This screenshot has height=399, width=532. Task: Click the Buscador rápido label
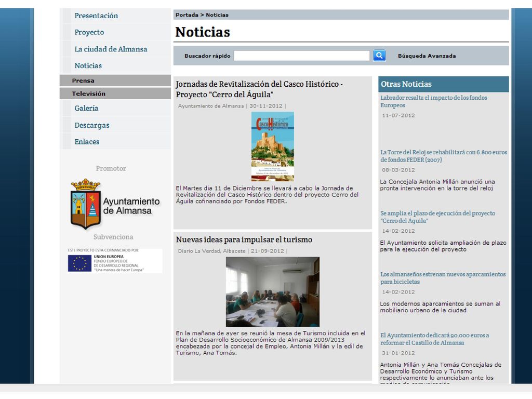pos(207,56)
